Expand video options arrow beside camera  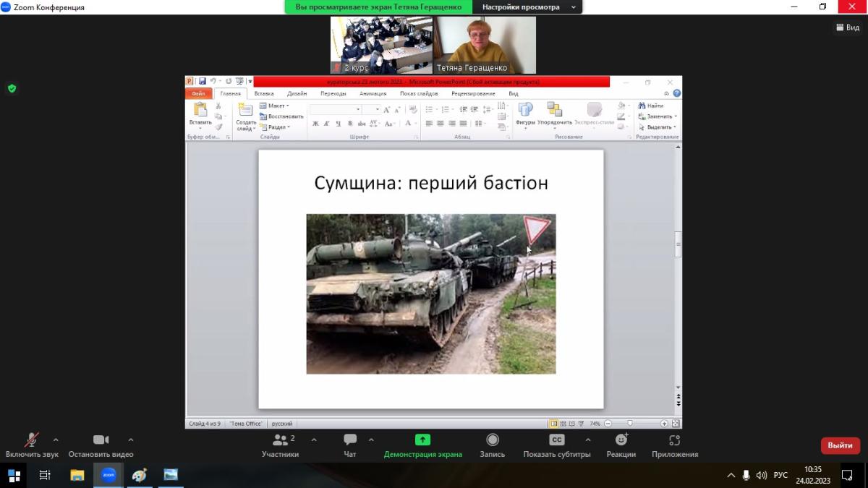click(131, 440)
